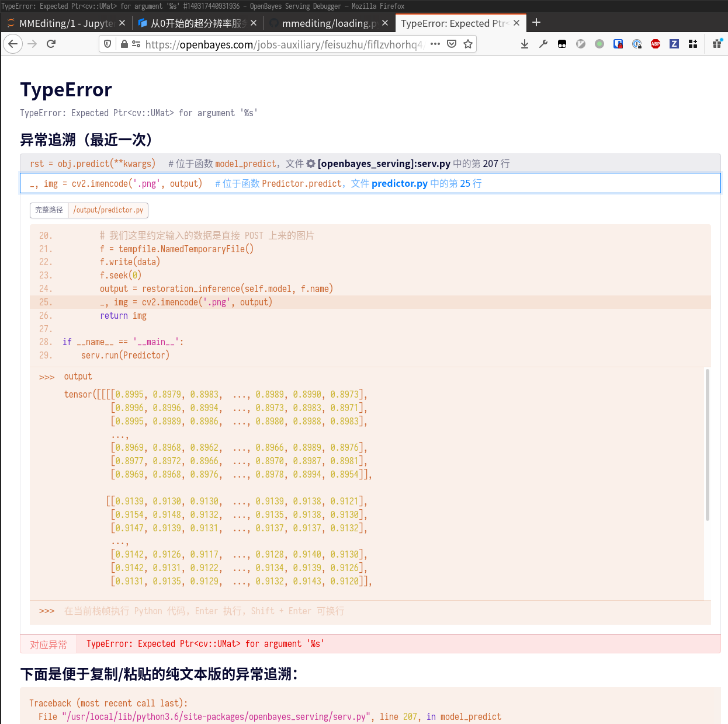Save the page to Pocket
This screenshot has height=724, width=728.
[x=452, y=44]
